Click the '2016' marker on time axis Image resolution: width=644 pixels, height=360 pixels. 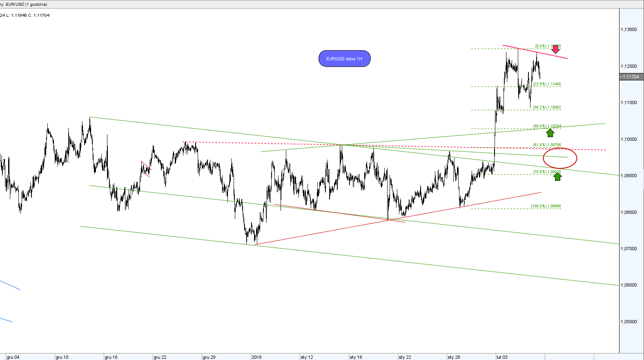(x=257, y=357)
